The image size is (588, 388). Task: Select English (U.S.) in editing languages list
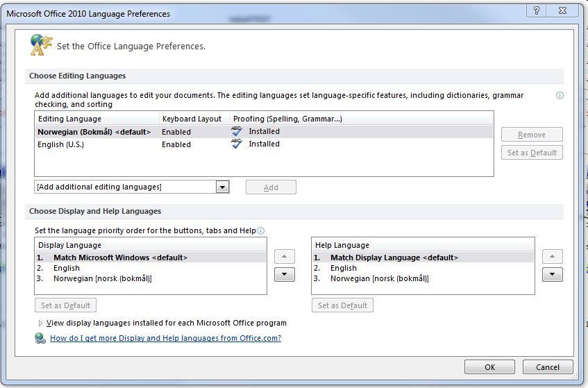tap(60, 144)
